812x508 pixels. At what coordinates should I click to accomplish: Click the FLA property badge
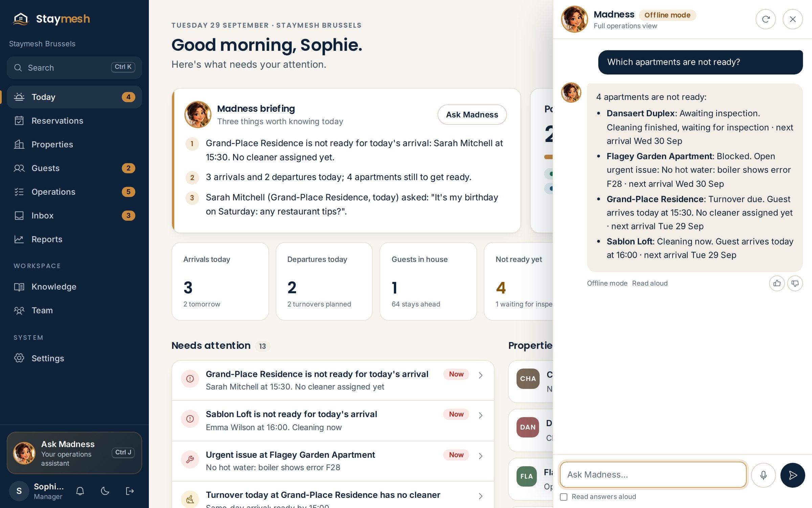pos(526,477)
